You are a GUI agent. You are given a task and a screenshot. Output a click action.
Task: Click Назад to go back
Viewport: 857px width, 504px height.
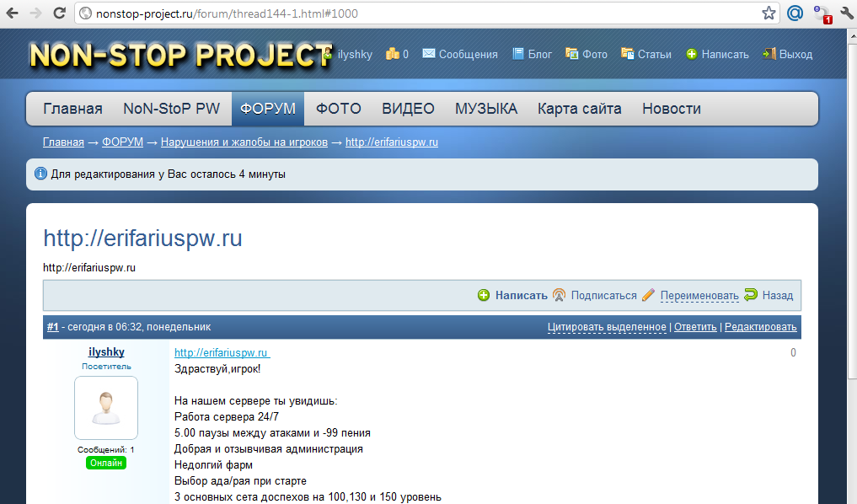(778, 295)
